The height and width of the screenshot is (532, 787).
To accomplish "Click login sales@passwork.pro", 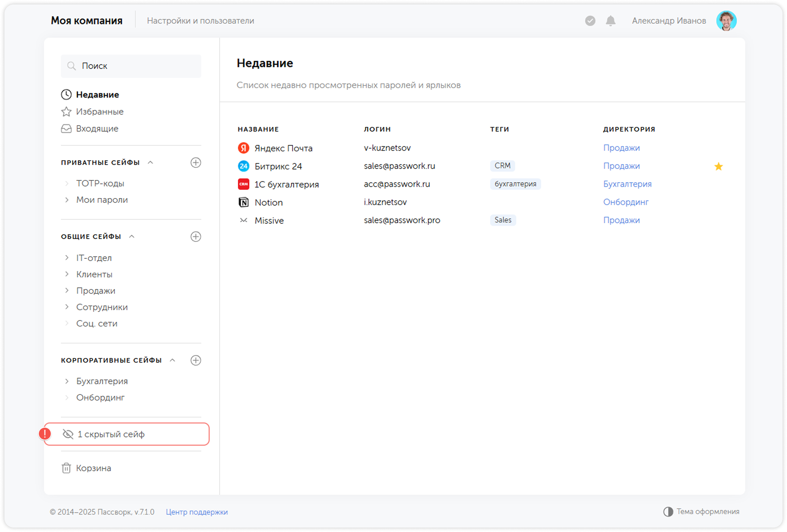I will (402, 220).
